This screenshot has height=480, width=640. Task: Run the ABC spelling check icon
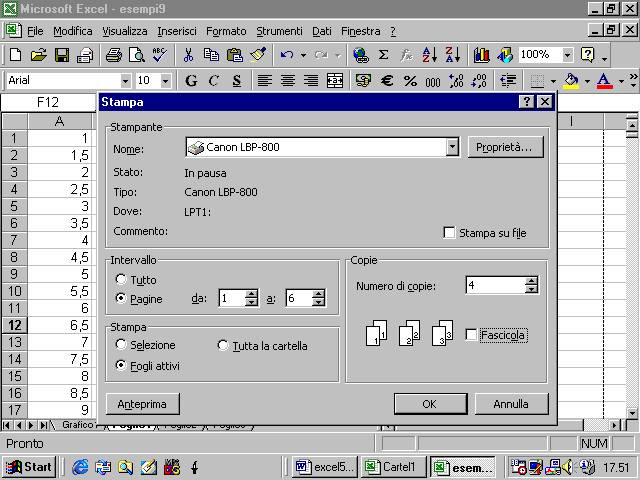coord(159,55)
